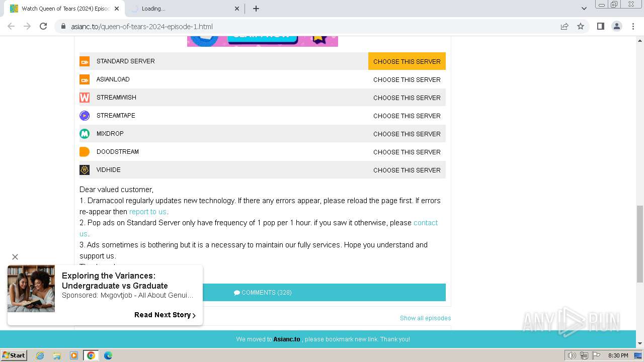Close the Queen of Tears tab
The image size is (644, 362).
[x=117, y=9]
